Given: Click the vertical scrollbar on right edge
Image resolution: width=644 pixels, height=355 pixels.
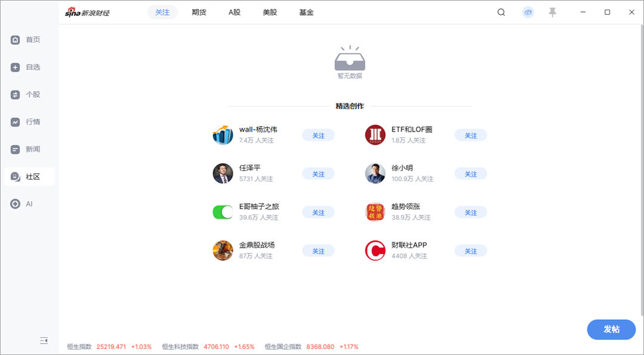Looking at the screenshot, I should coord(642,170).
